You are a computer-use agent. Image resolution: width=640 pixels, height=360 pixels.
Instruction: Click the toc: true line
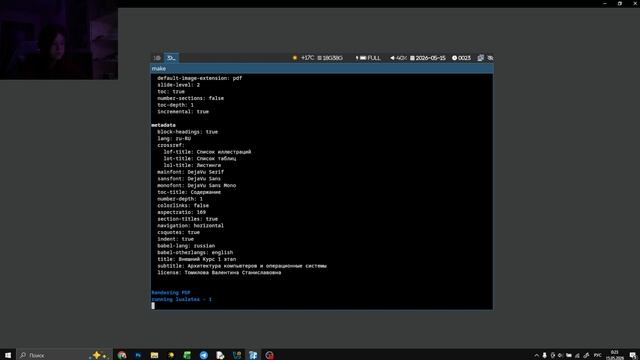(171, 91)
